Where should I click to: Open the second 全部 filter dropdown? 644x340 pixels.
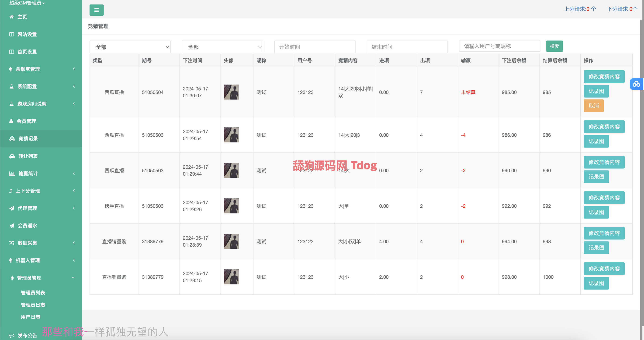(222, 47)
